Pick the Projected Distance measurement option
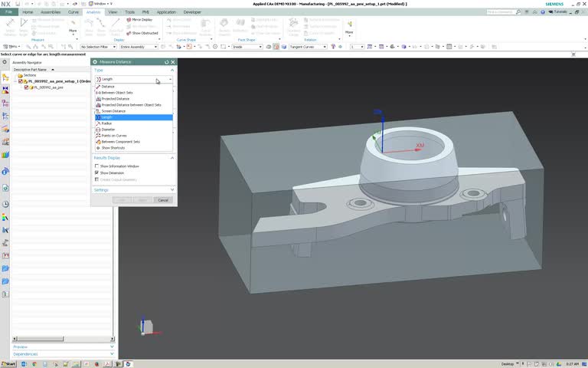588x368 pixels. point(115,99)
